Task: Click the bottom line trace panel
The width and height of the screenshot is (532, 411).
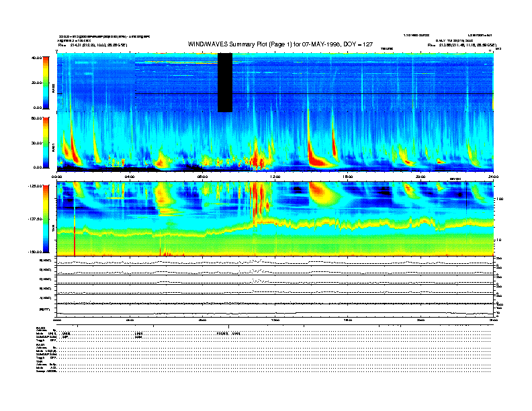Action: click(x=275, y=310)
